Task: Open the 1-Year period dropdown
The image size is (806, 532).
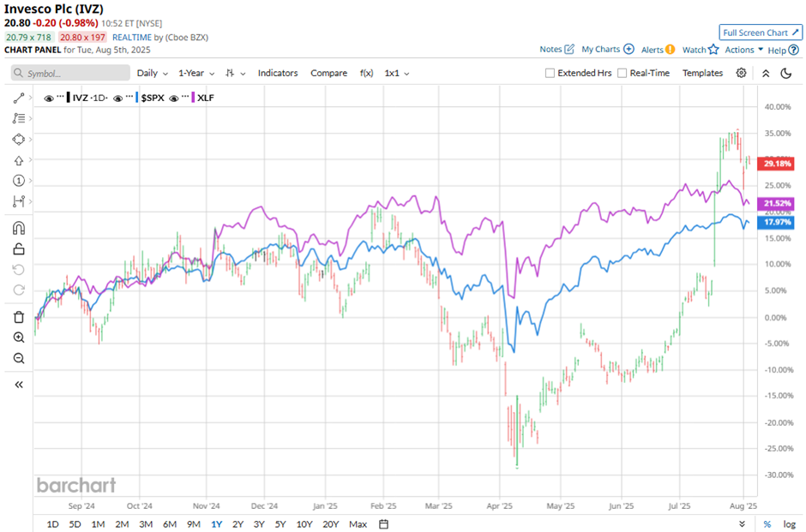Action: coord(196,73)
